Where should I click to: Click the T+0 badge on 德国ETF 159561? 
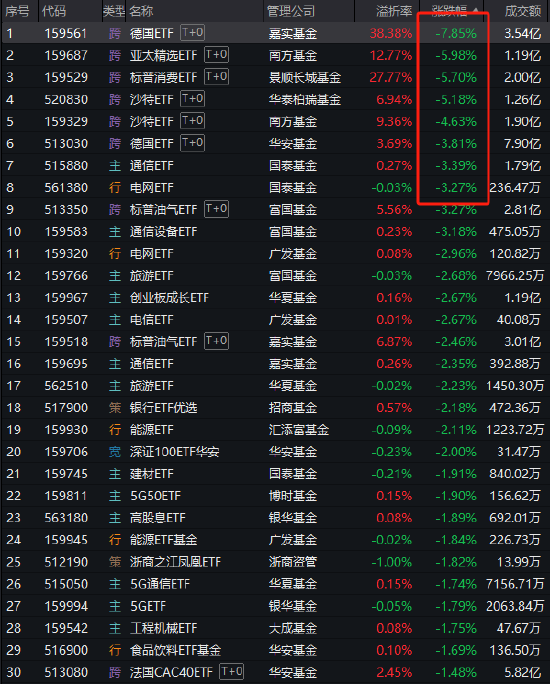click(192, 33)
